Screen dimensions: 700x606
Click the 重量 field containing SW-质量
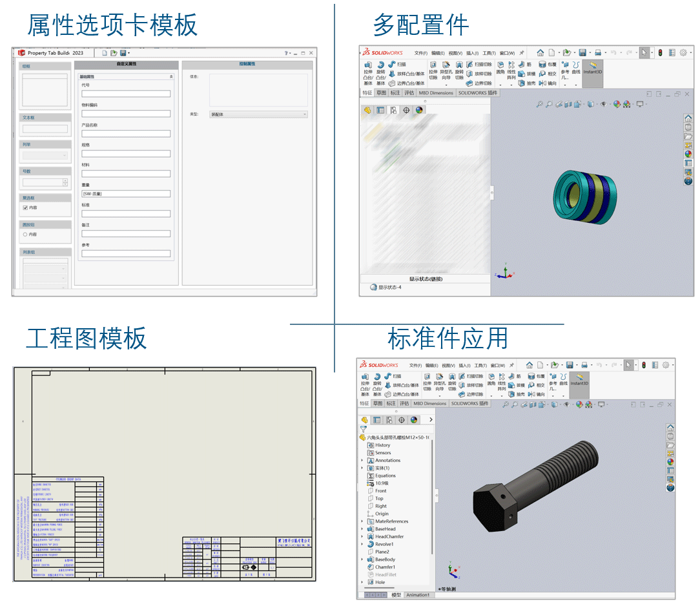click(126, 194)
